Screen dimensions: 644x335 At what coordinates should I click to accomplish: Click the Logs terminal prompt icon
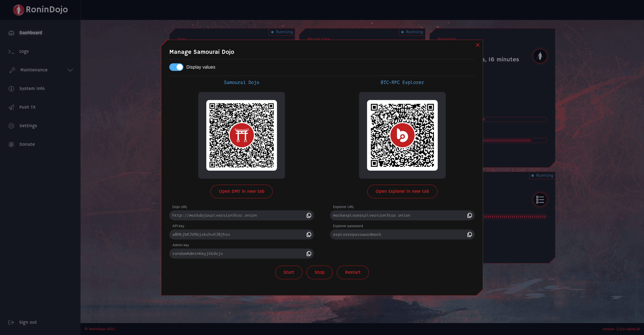[x=11, y=52]
